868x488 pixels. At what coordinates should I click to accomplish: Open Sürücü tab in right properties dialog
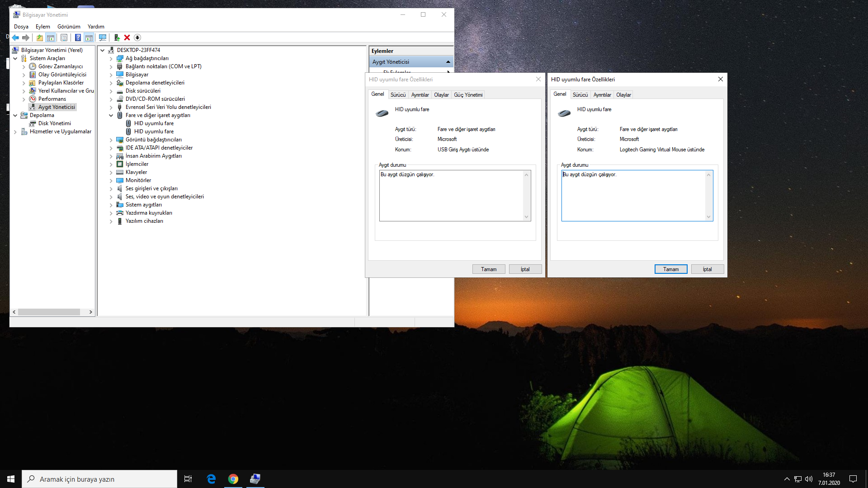pyautogui.click(x=580, y=95)
